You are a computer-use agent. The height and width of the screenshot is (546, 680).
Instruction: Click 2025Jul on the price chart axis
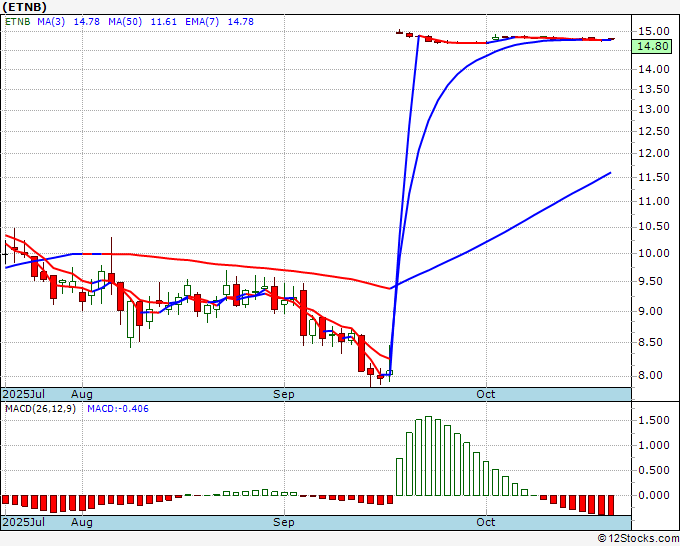pyautogui.click(x=24, y=394)
